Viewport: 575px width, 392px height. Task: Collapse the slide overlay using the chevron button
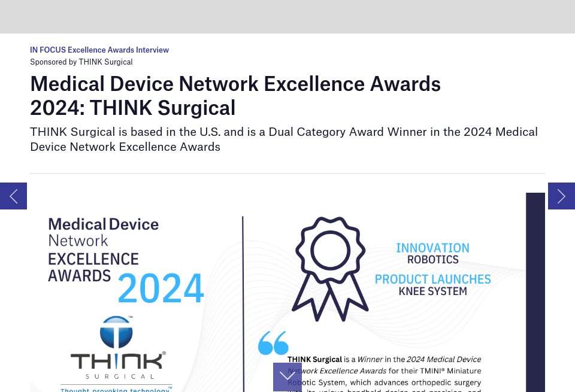(287, 377)
